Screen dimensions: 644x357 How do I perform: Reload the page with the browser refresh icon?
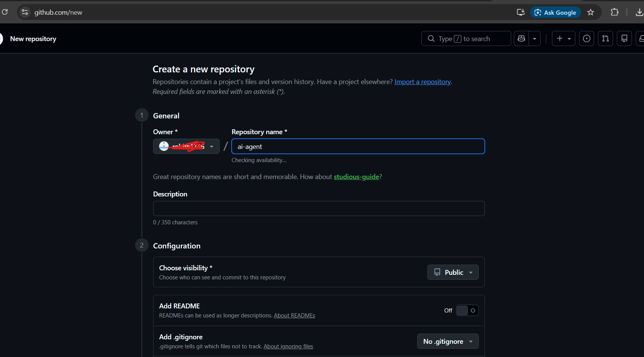pos(5,12)
